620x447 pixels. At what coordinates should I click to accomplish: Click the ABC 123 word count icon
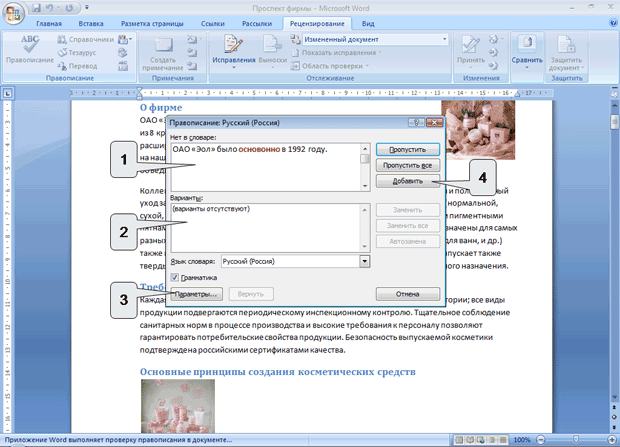(x=123, y=66)
